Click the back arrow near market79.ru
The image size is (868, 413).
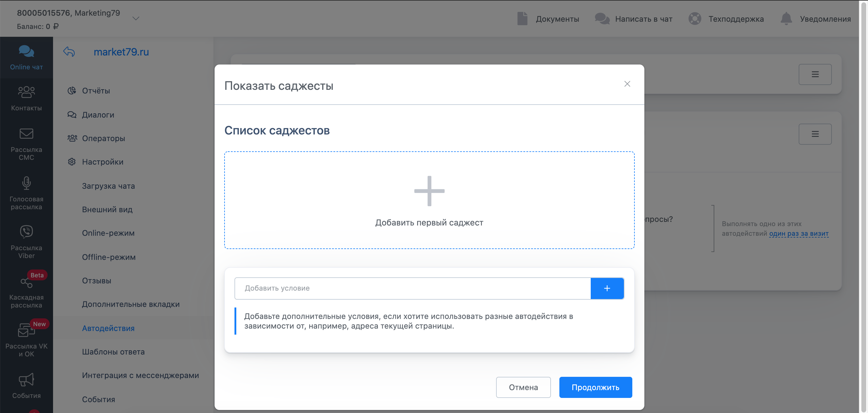pyautogui.click(x=69, y=52)
